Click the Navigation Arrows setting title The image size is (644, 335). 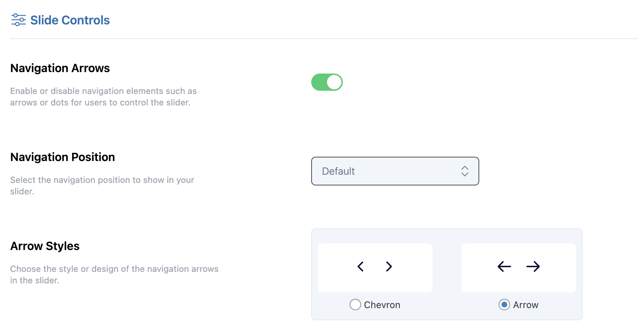(x=60, y=68)
